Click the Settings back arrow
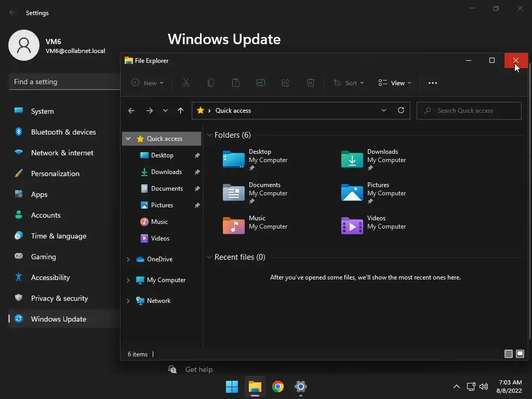Screen dimensions: 532x399 [x=12, y=12]
